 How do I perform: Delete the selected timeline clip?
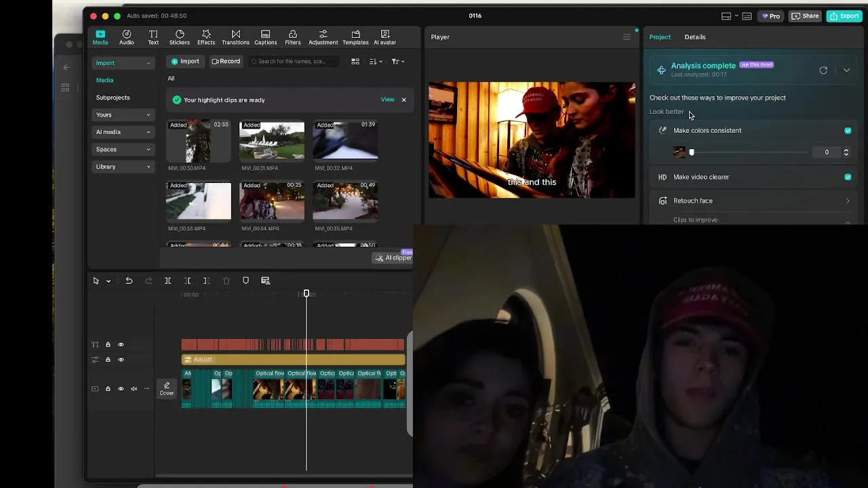click(226, 281)
